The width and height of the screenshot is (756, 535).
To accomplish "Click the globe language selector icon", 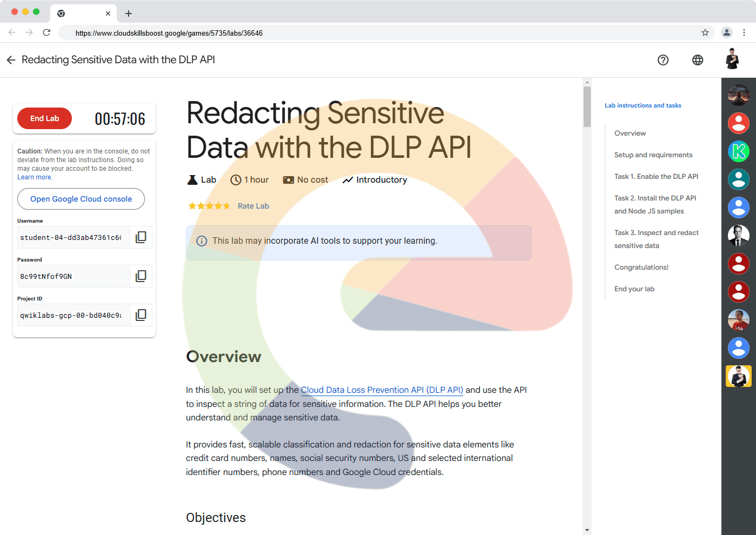I will point(698,60).
